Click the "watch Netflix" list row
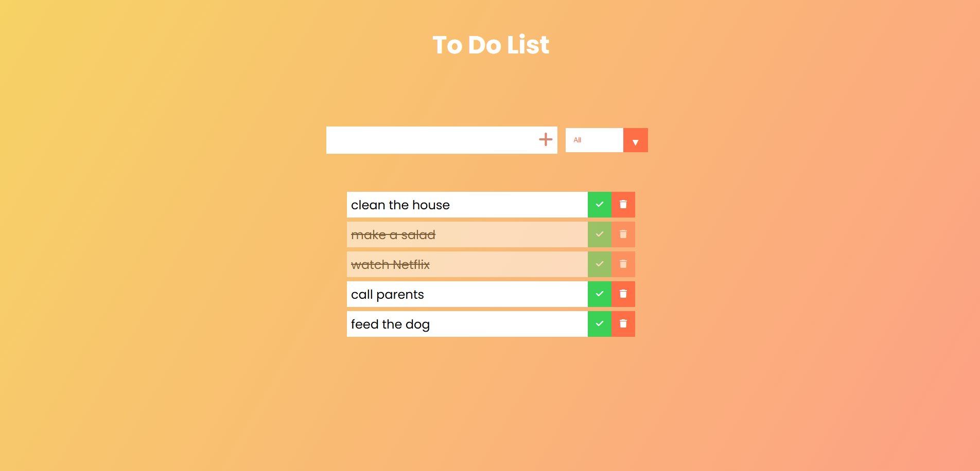Screen dimensions: 980x471 463,264
